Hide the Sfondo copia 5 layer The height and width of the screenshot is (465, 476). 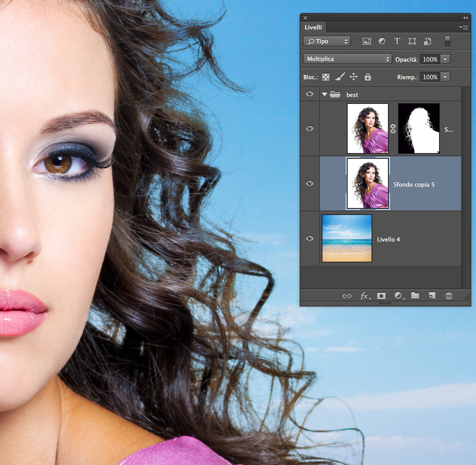pyautogui.click(x=310, y=183)
